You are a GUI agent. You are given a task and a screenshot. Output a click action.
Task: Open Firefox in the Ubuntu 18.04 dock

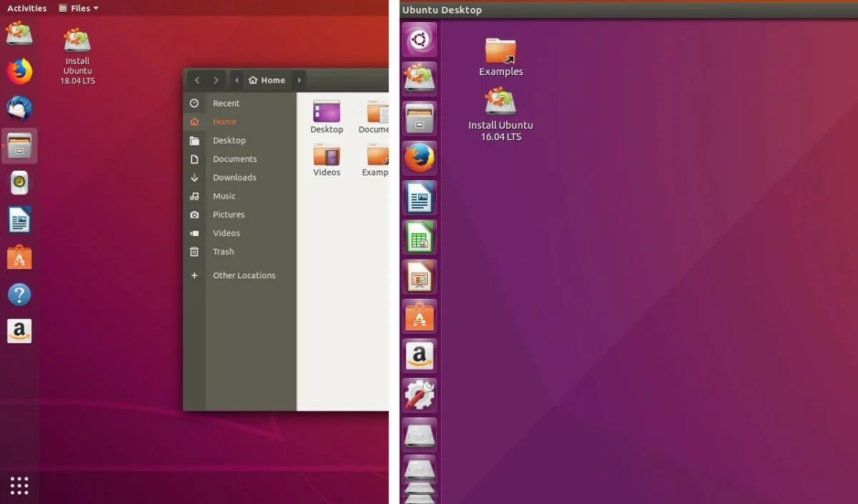pos(19,71)
